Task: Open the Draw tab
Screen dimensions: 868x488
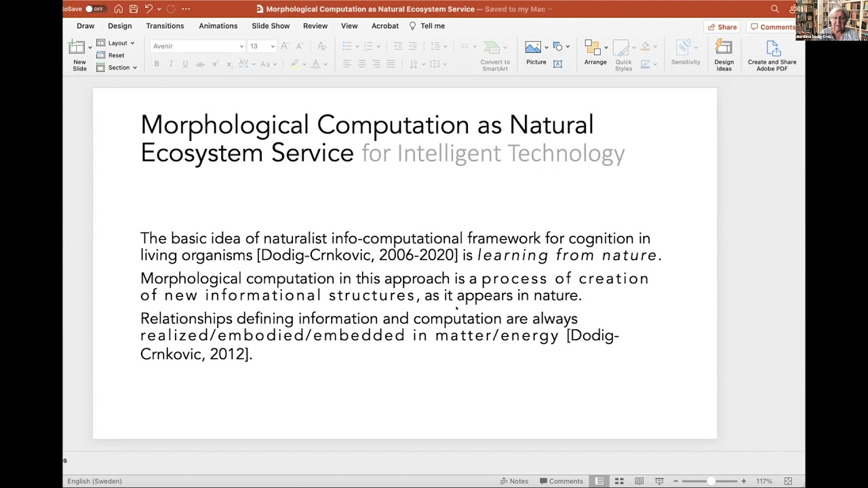Action: pyautogui.click(x=85, y=26)
